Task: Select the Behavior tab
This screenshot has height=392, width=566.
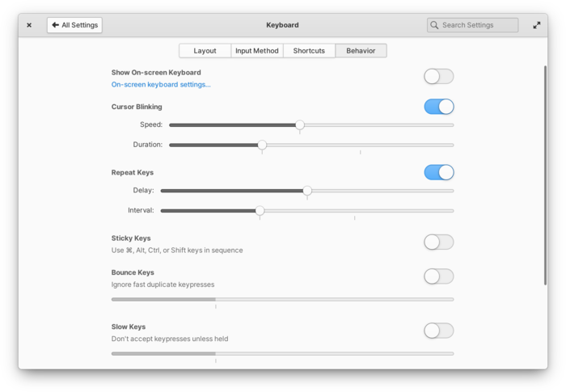Action: (x=361, y=51)
